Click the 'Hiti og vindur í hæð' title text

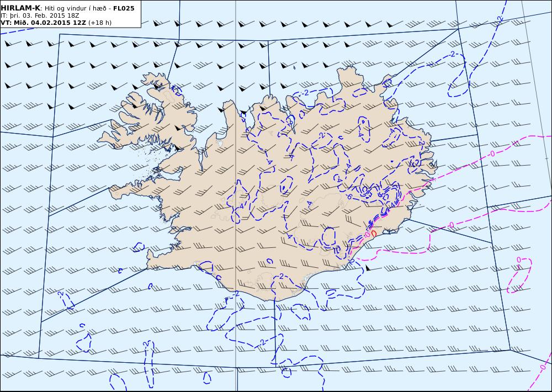(x=75, y=8)
